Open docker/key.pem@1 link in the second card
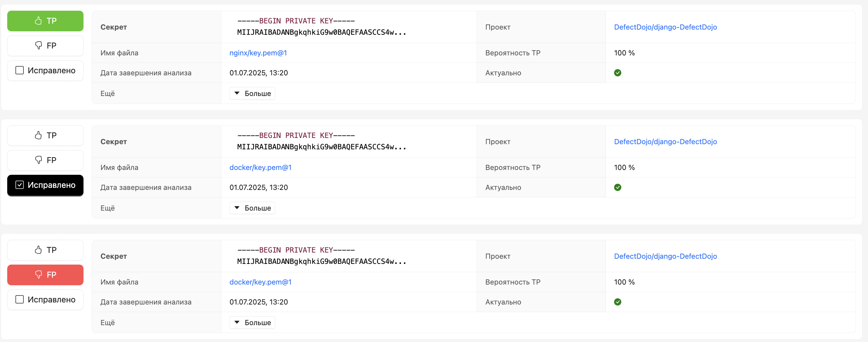Screen dimensions: 868x342 click(260, 168)
